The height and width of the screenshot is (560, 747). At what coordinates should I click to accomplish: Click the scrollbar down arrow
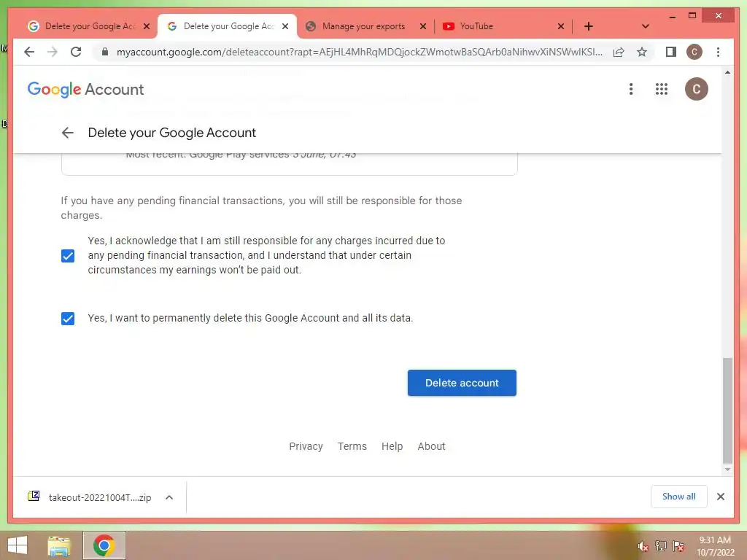tap(727, 470)
